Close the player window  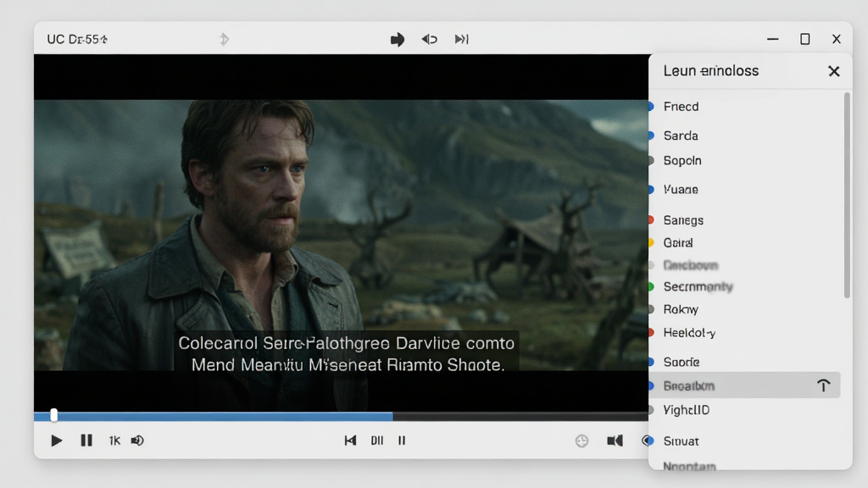click(837, 39)
